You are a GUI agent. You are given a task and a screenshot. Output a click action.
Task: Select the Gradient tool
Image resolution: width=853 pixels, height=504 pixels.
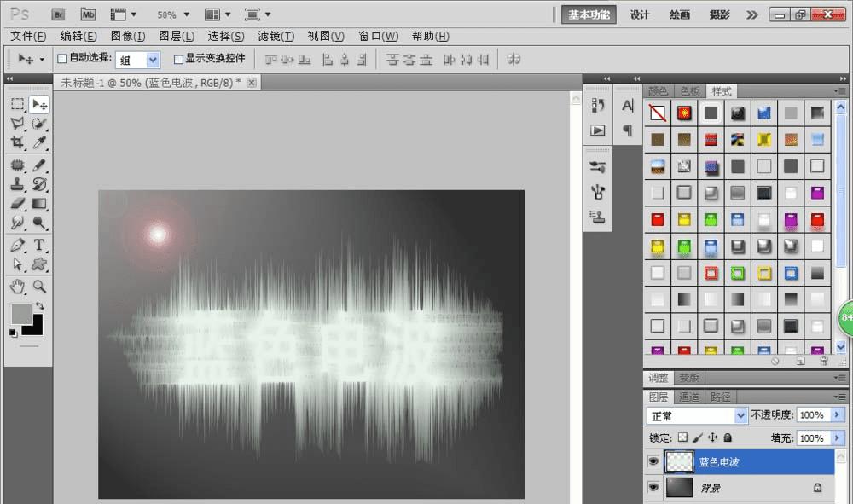[39, 204]
